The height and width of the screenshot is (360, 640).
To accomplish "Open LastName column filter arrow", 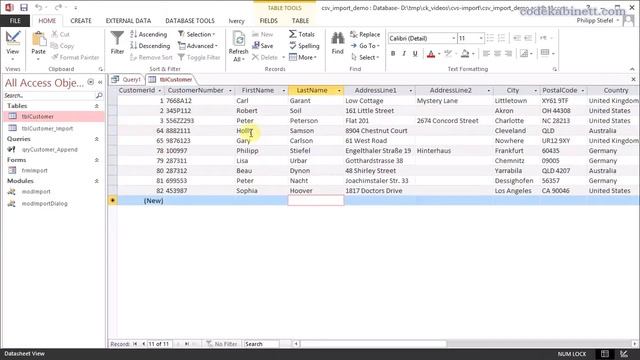I will [x=339, y=91].
